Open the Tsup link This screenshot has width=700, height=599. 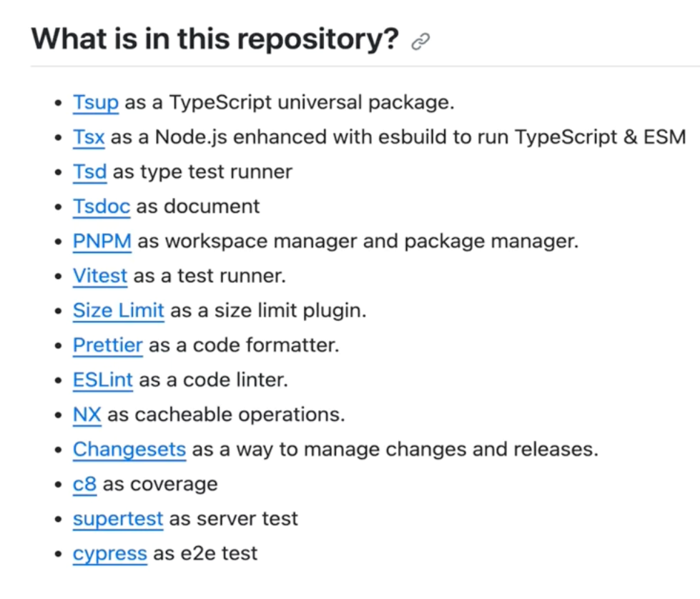[96, 102]
